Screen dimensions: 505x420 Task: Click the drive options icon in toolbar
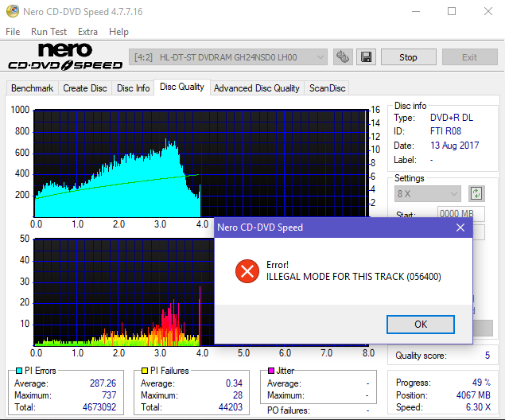[x=343, y=57]
